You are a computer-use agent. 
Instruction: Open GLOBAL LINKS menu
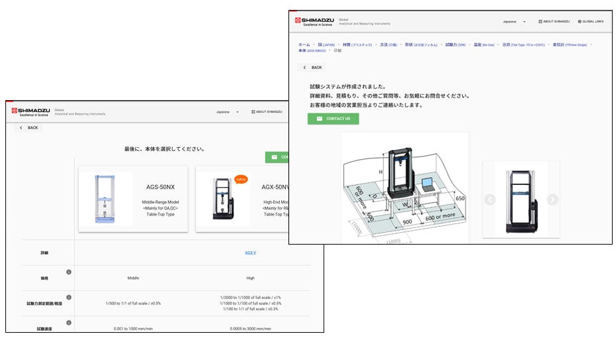pyautogui.click(x=590, y=22)
